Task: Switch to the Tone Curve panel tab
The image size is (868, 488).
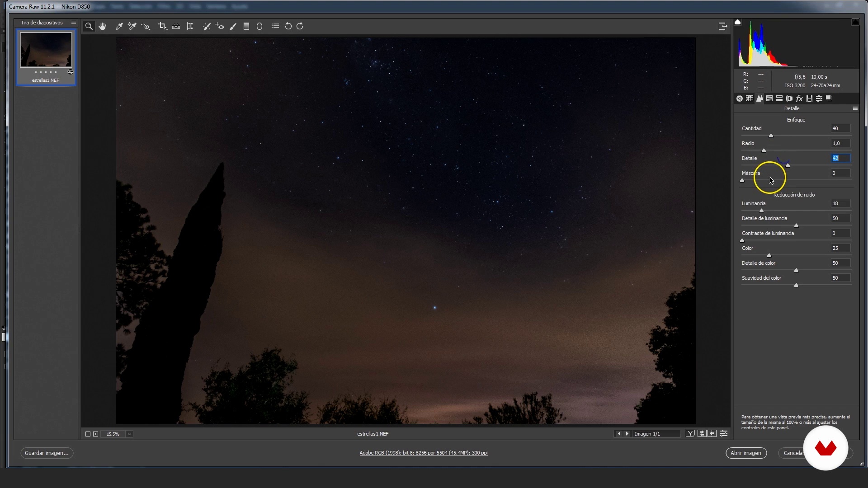Action: coord(750,99)
